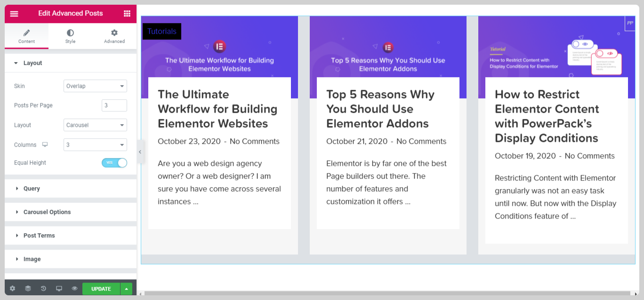
Task: Open the Elementor hamburger menu
Action: (14, 14)
